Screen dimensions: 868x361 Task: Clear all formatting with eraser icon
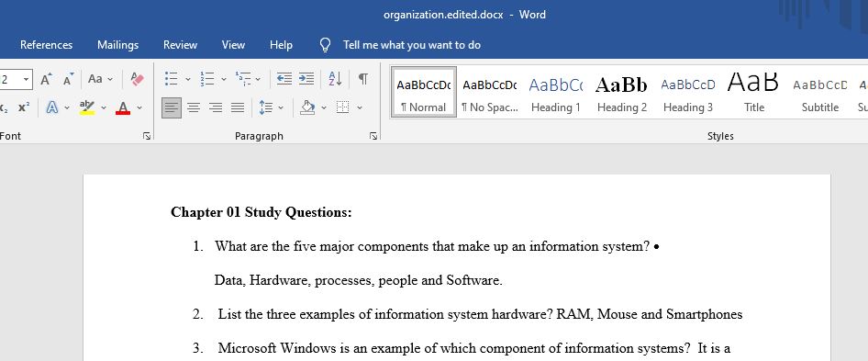(138, 79)
